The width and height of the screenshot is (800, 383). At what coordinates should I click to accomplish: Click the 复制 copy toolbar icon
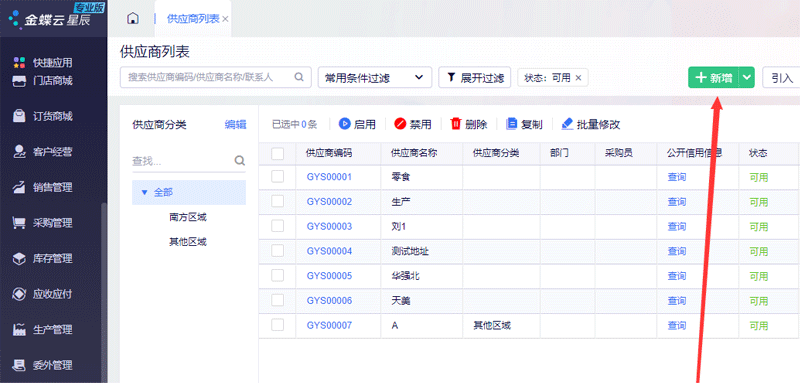pyautogui.click(x=511, y=124)
